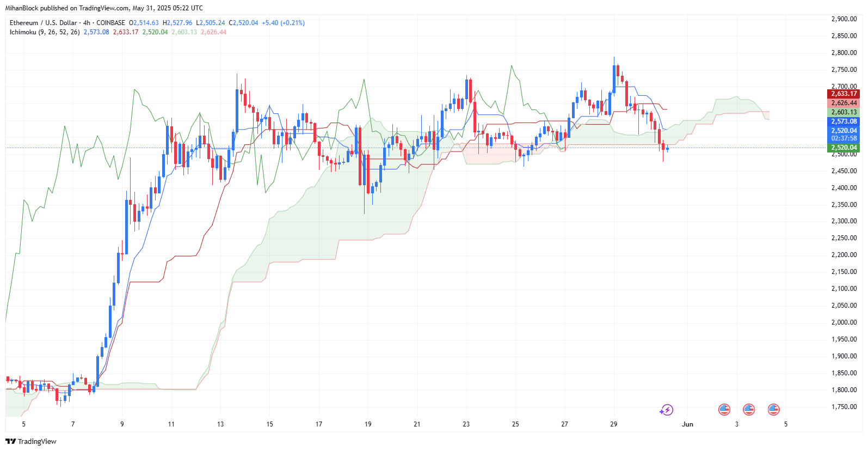Click the COINBASE exchange name in the legend
The width and height of the screenshot is (868, 451).
tap(110, 23)
